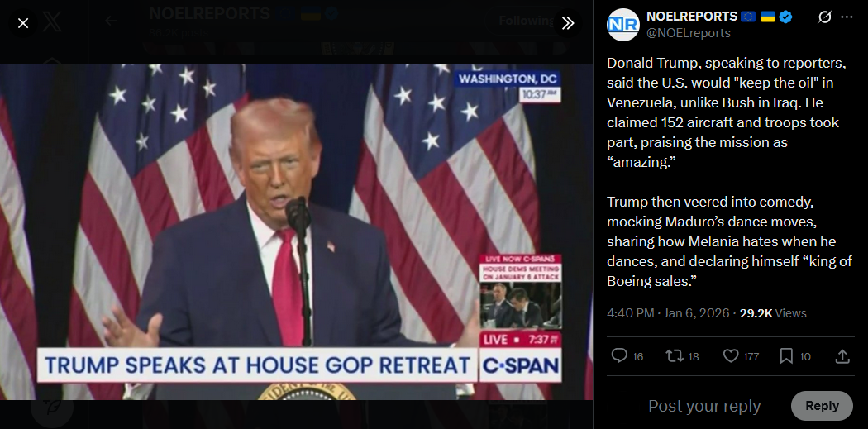Open the 4:40 PM · Jan 6, 2026 timestamp

668,313
